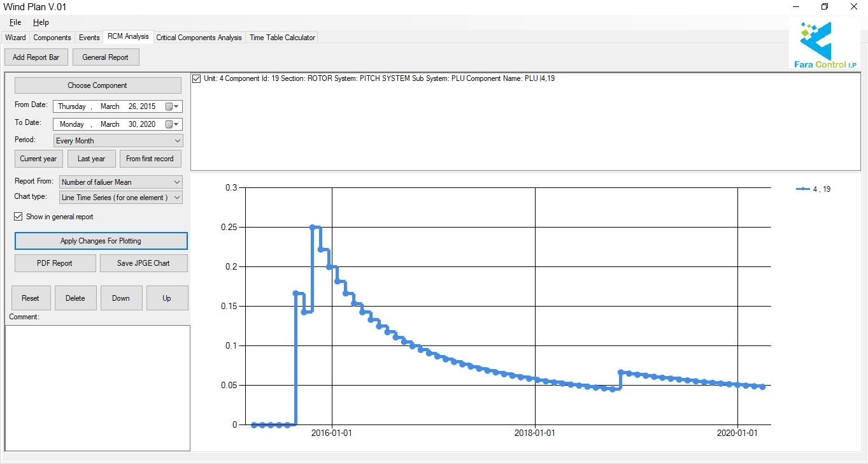Switch to the Time Table Calculator tab
This screenshot has width=868, height=464.
(x=282, y=38)
